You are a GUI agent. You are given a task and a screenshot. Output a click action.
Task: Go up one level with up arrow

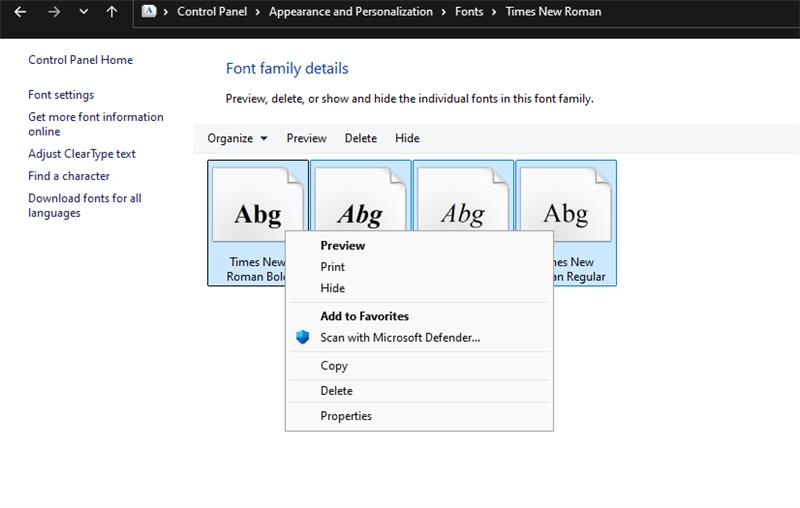click(x=112, y=12)
